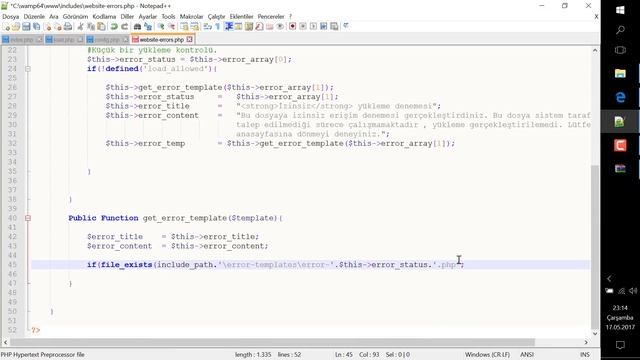Click the Open file toolbar icon

(x=16, y=27)
